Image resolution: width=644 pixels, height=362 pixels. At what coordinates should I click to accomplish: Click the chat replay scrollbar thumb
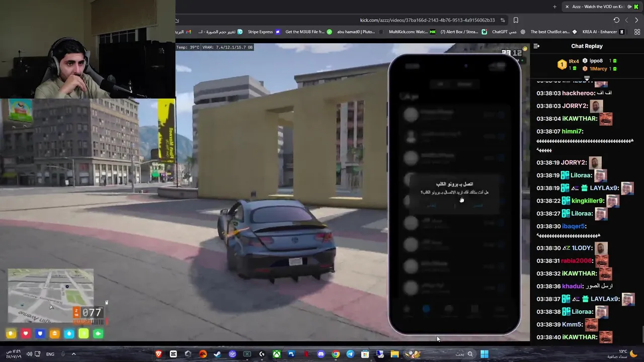(642, 334)
